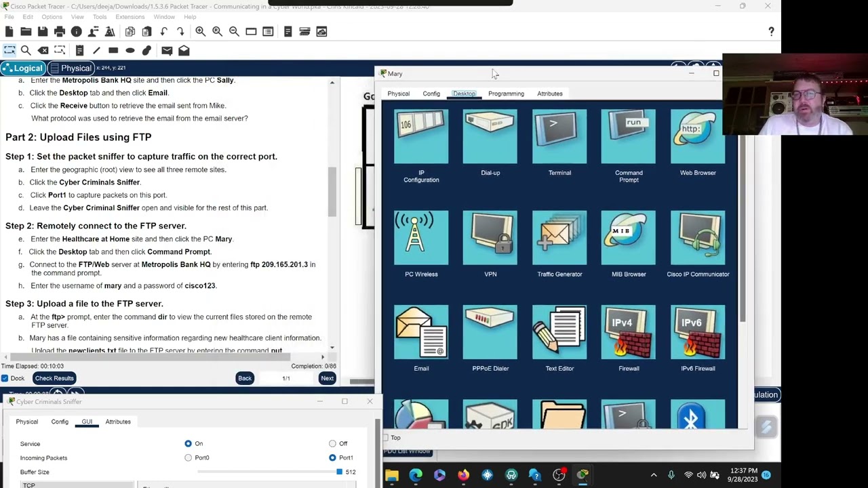Click the taskbar volume speaker icon
Viewport: 868px width, 488px height.
[701, 475]
